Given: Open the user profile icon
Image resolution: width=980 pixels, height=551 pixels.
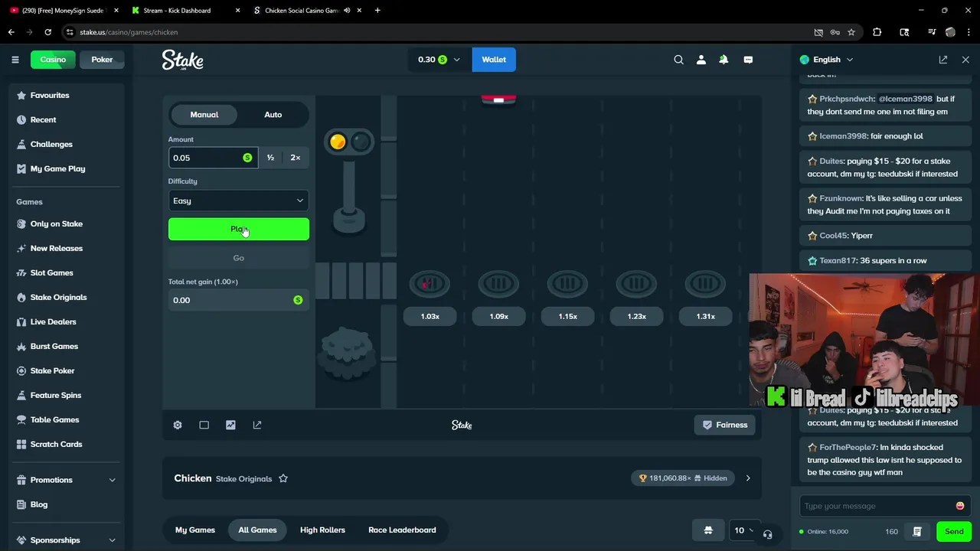Looking at the screenshot, I should [701, 60].
